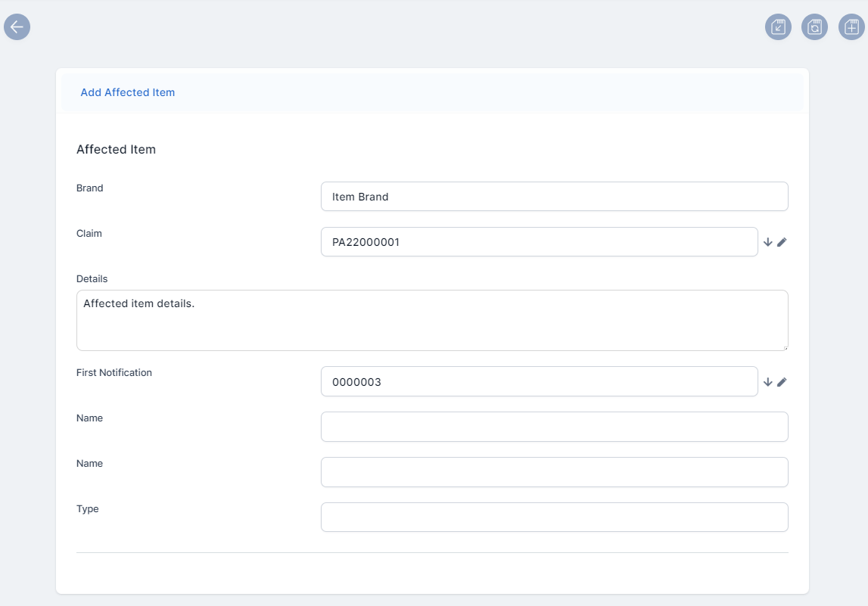Click the lower empty Name input field

554,472
